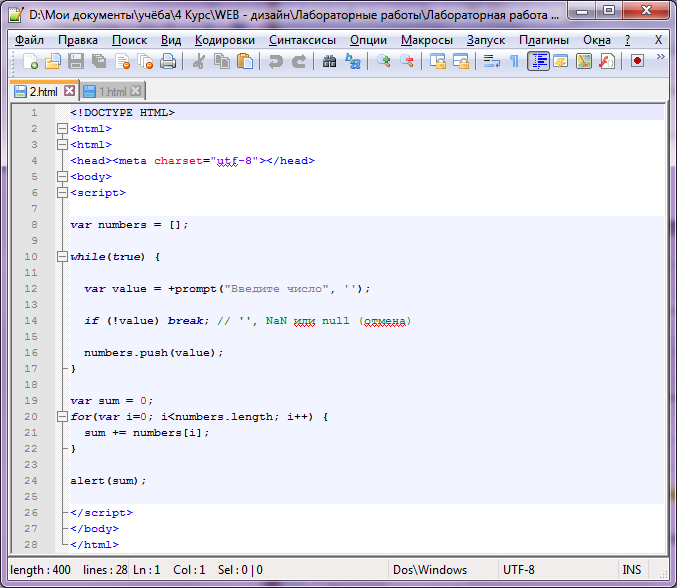Open the Кодировки menu
Viewport: 677px width, 588px height.
226,40
